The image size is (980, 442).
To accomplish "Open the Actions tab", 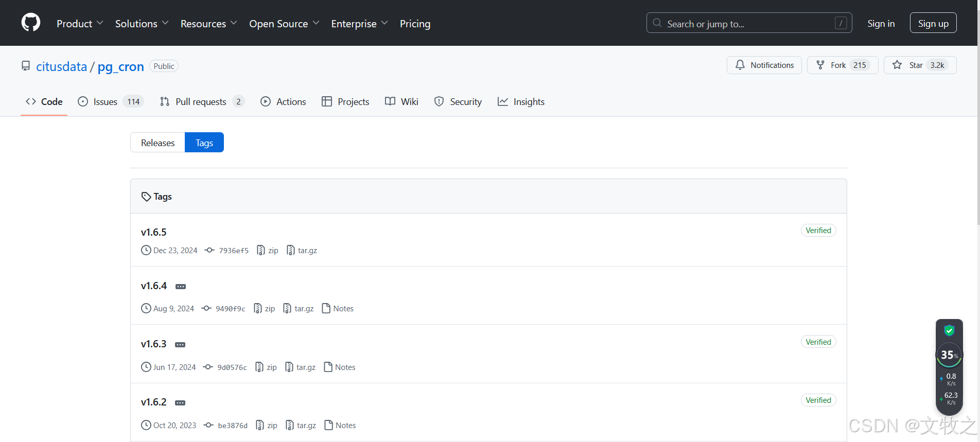I will tap(283, 101).
